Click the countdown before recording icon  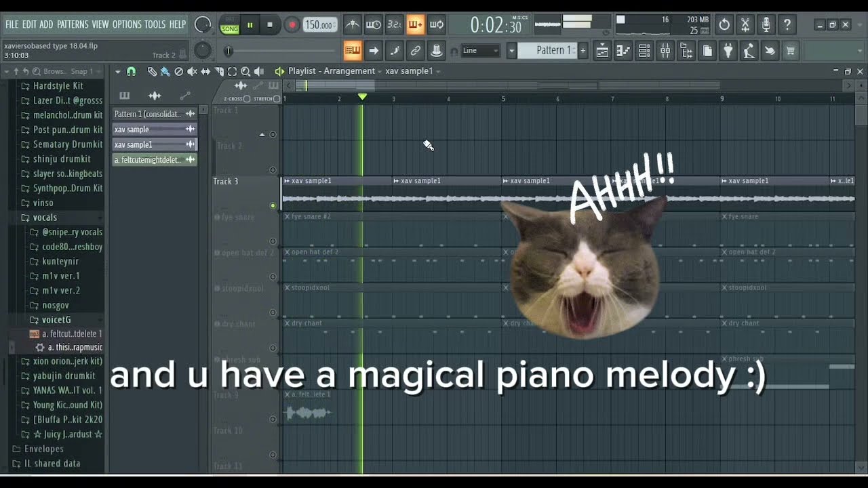(x=395, y=25)
